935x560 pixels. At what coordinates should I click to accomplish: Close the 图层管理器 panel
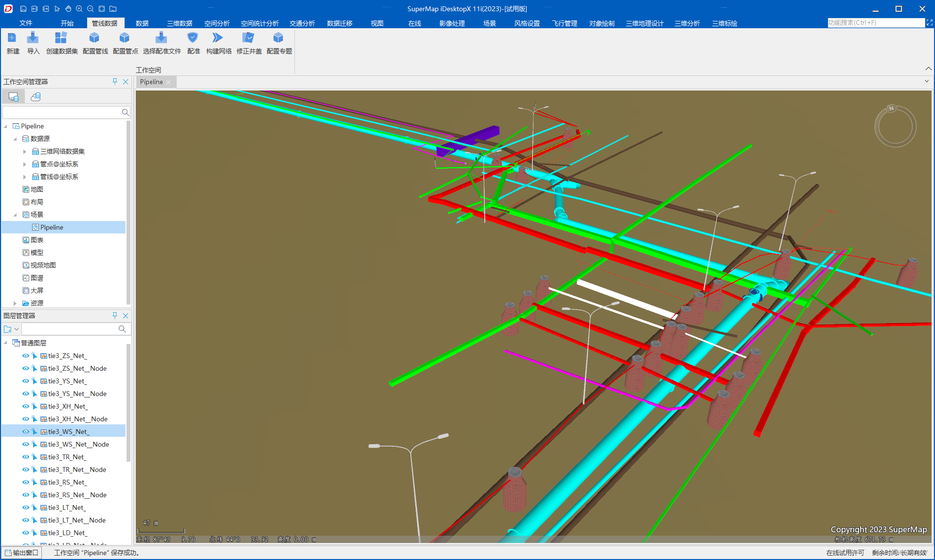126,316
